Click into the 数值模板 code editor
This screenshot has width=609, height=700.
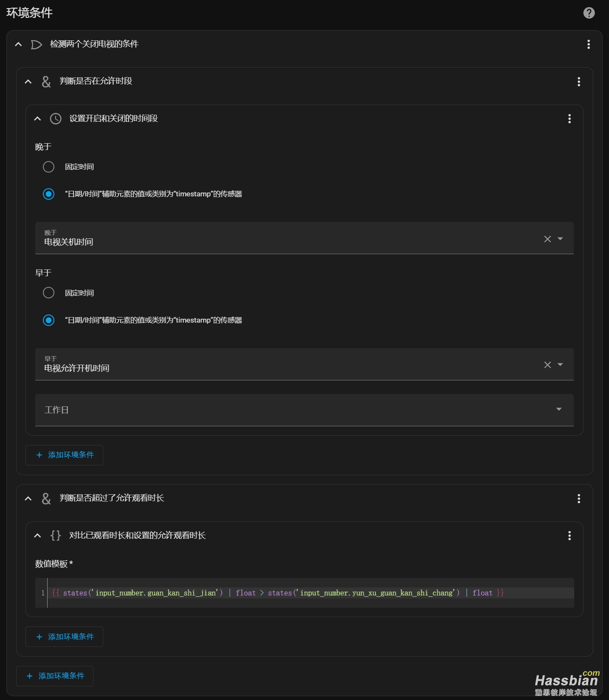[304, 593]
